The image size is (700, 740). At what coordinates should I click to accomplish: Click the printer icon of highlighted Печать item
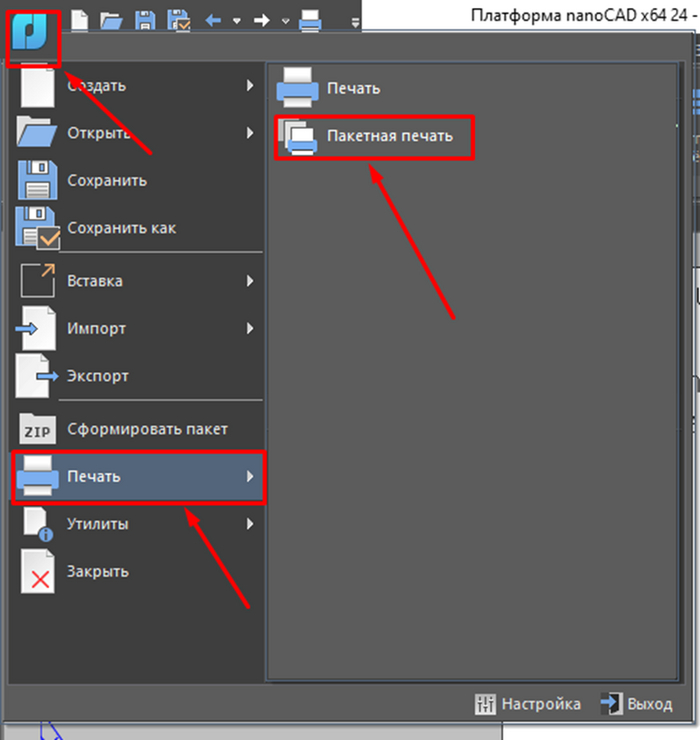tap(37, 476)
